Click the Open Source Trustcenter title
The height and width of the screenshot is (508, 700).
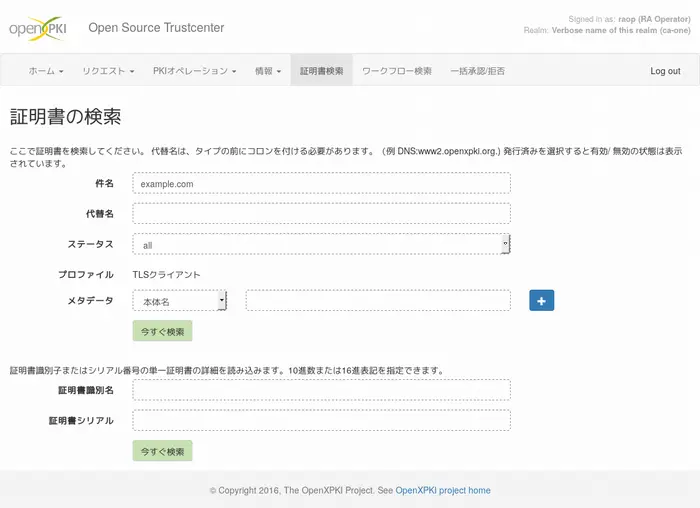pyautogui.click(x=156, y=28)
